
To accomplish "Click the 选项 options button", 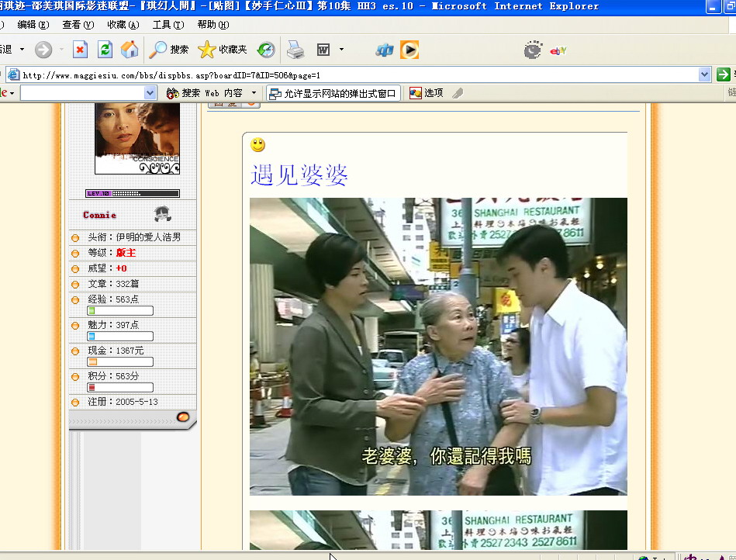I will coord(427,93).
